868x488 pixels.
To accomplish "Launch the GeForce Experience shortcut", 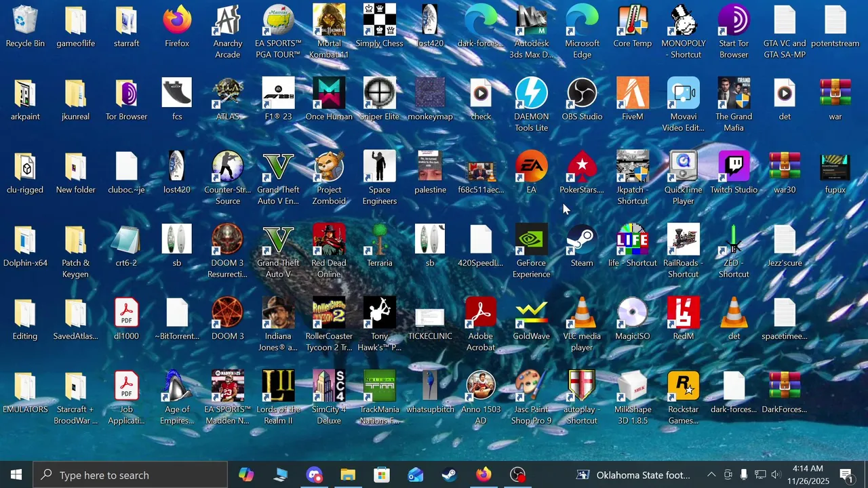I will tap(532, 252).
